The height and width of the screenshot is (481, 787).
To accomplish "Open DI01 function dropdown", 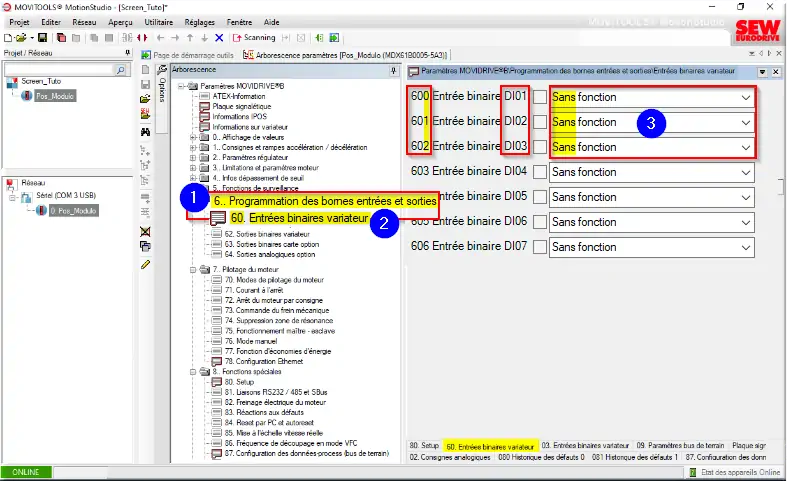I will 746,97.
